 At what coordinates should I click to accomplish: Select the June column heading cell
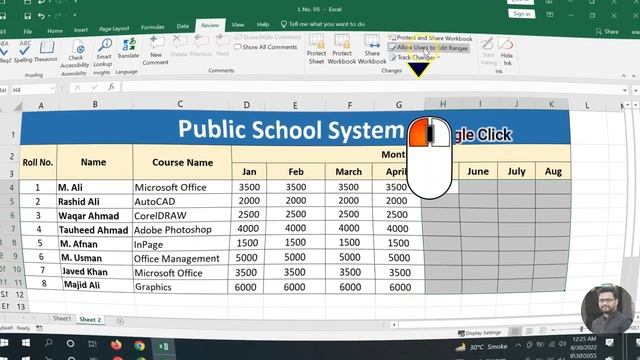click(478, 171)
